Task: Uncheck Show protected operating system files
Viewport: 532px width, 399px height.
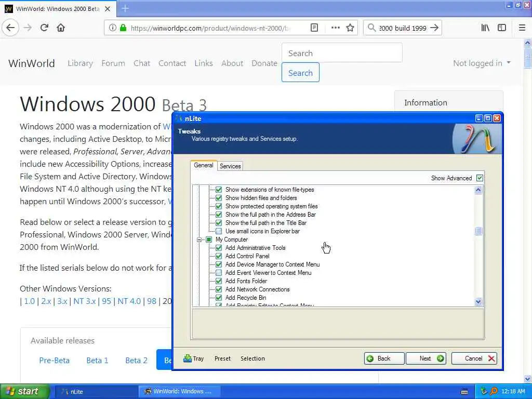Action: click(x=219, y=206)
